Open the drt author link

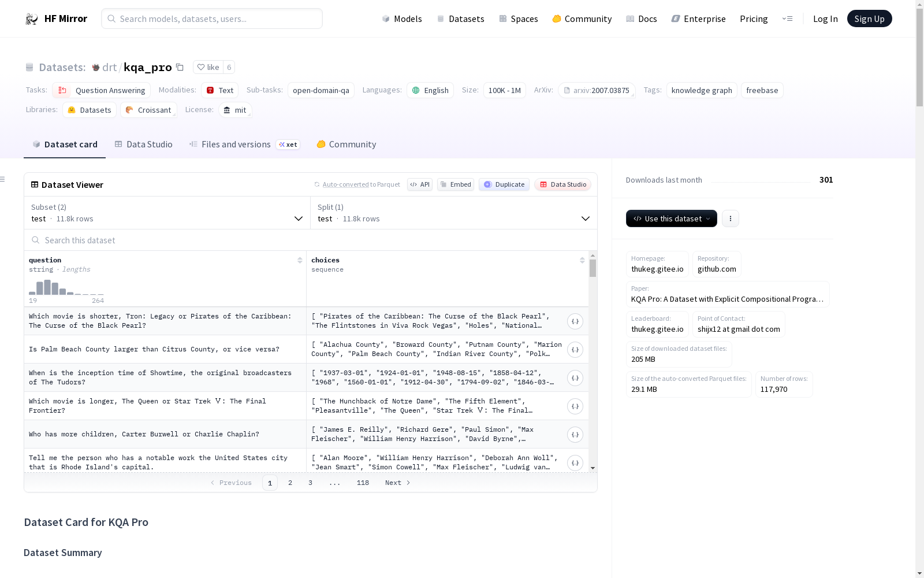(x=109, y=67)
